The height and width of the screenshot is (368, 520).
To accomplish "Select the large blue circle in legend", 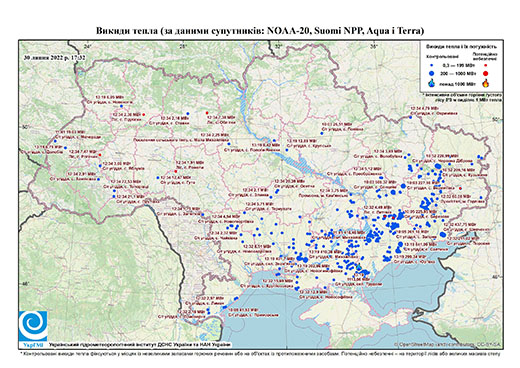I will tap(432, 73).
